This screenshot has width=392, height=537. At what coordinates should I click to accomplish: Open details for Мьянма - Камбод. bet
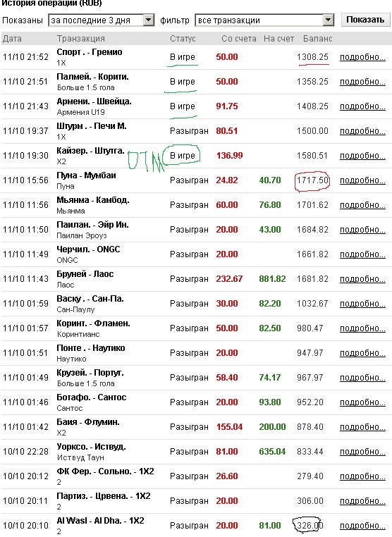click(x=362, y=205)
